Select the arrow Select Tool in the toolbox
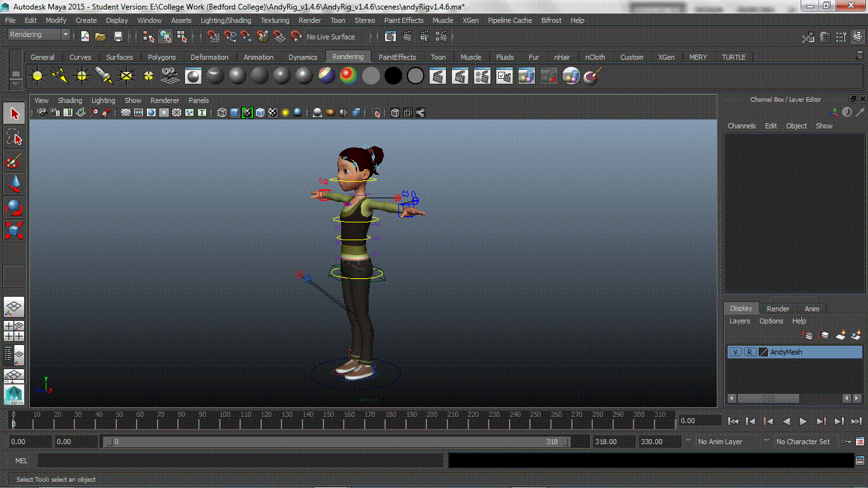The width and height of the screenshot is (868, 488). pos(14,113)
